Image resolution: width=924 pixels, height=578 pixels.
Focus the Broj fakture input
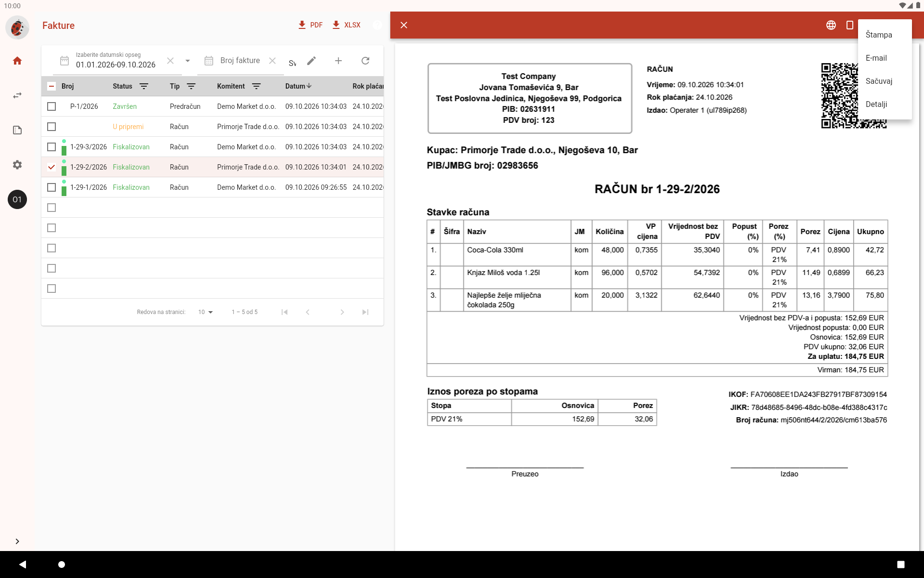pos(240,61)
